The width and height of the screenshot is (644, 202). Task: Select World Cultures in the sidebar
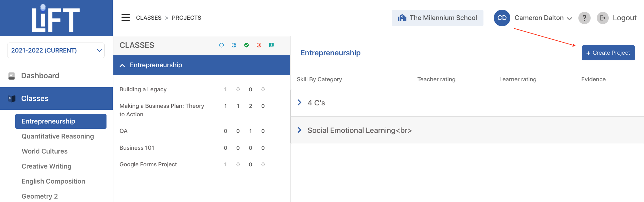click(x=44, y=151)
